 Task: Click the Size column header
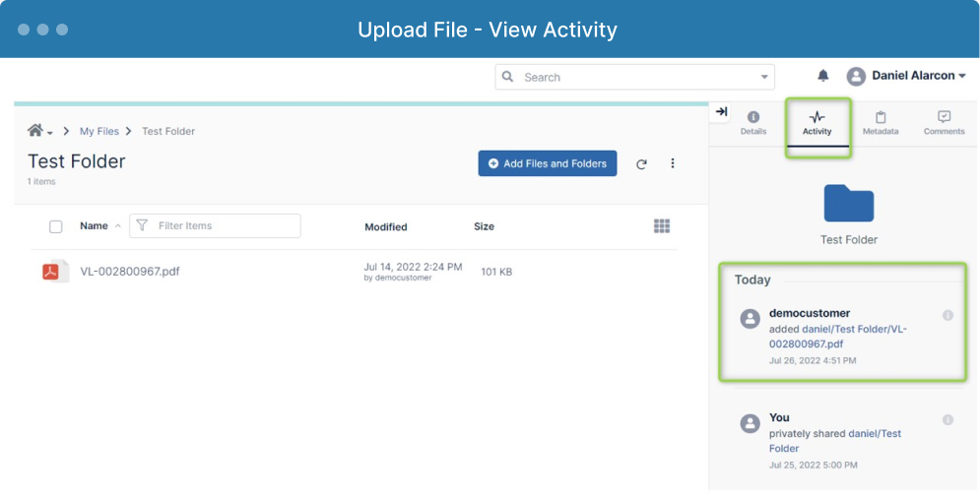click(484, 226)
